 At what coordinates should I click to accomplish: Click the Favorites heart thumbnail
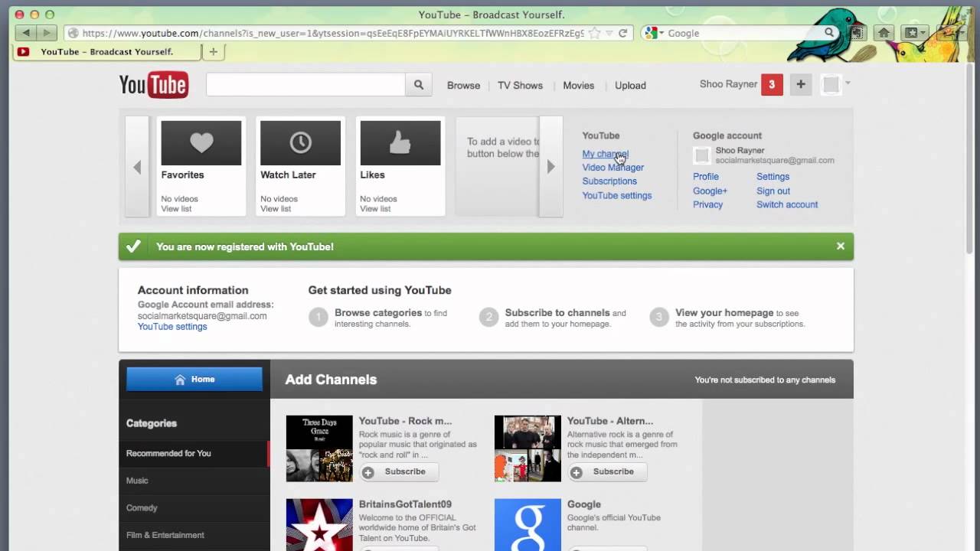click(201, 143)
